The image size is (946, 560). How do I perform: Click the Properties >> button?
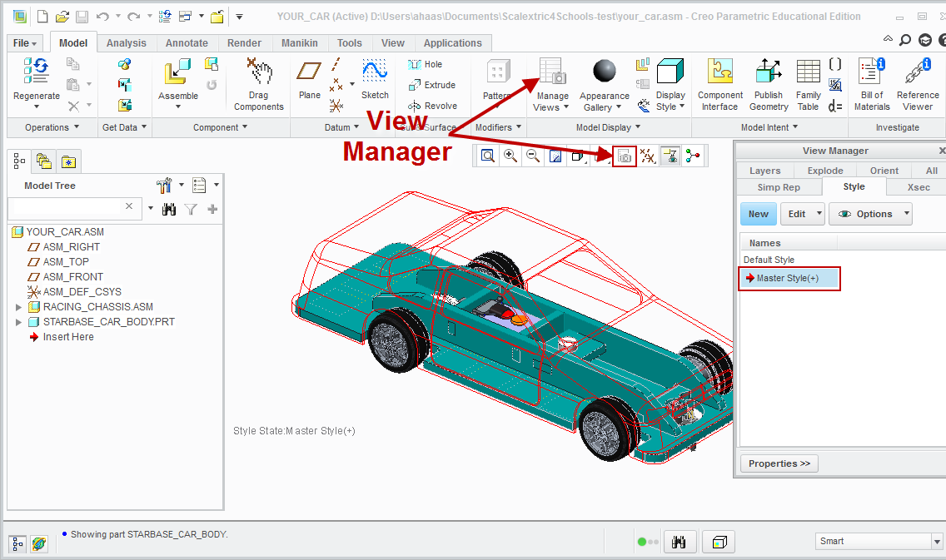(x=779, y=463)
